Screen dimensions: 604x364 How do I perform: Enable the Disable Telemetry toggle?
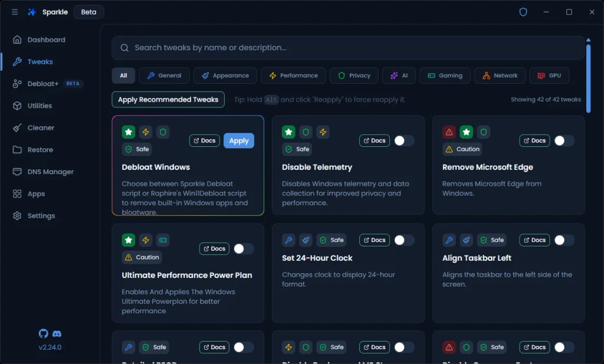pos(404,140)
